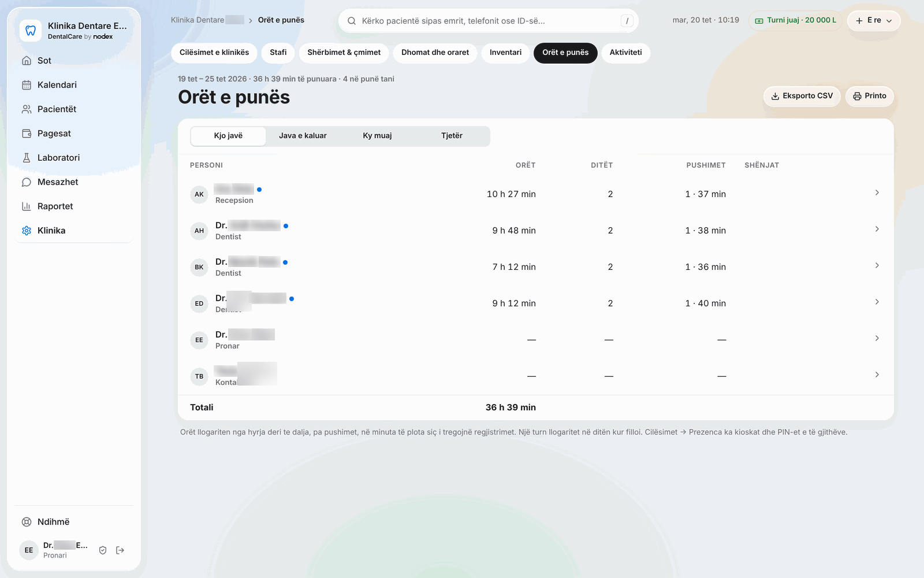Open the Stafi tab
This screenshot has width=924, height=578.
(x=278, y=53)
